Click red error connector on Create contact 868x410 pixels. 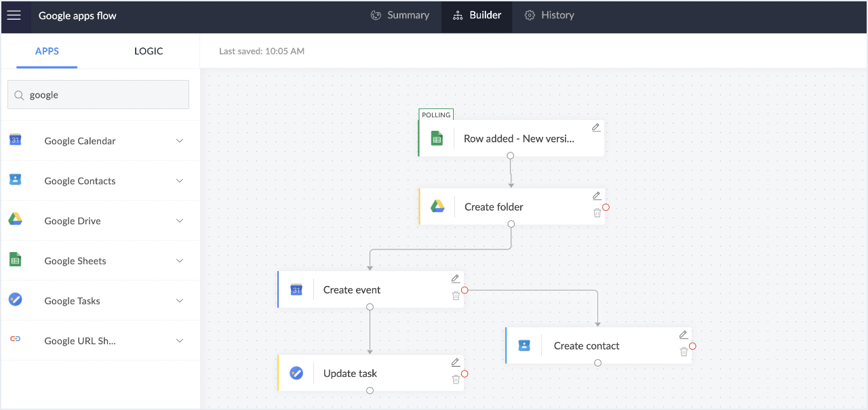(x=692, y=346)
